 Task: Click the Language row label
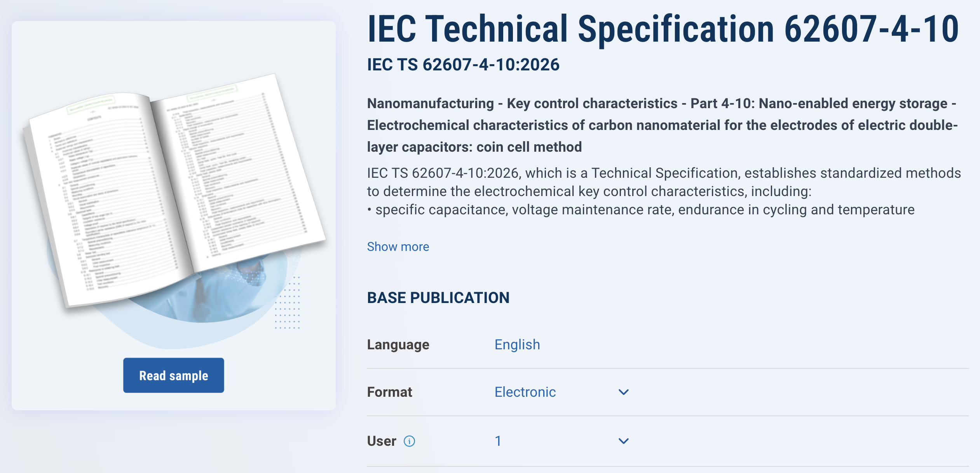[398, 345]
